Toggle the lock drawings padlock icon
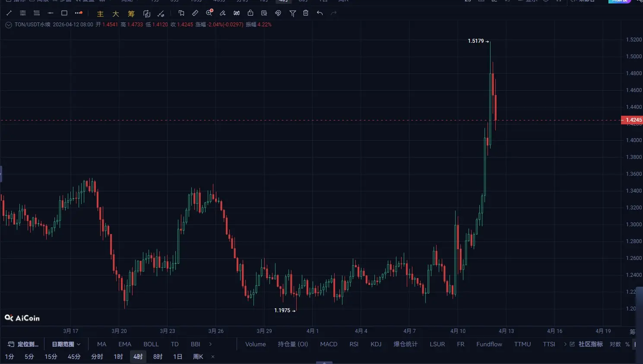 pyautogui.click(x=250, y=13)
